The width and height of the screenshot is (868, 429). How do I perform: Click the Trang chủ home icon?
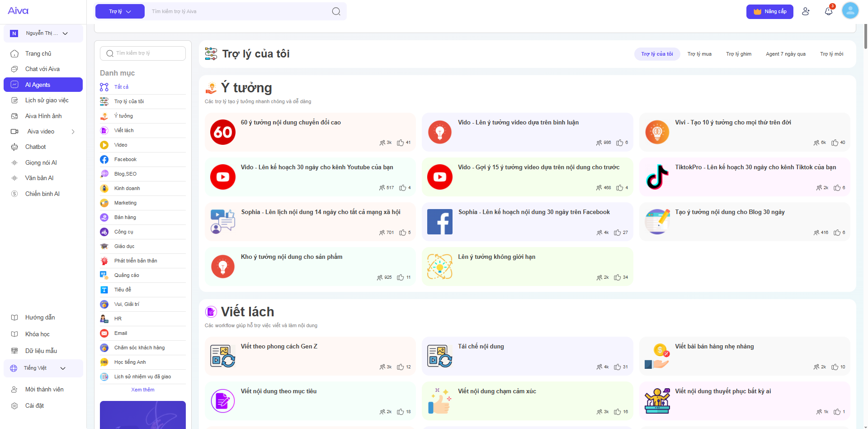[x=14, y=53]
